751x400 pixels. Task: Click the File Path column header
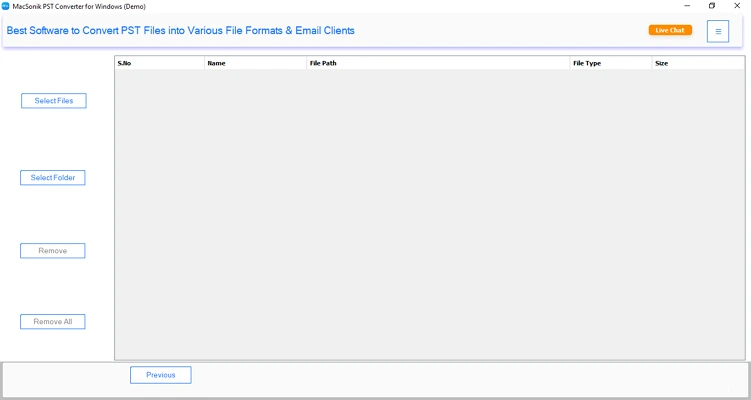coord(438,63)
